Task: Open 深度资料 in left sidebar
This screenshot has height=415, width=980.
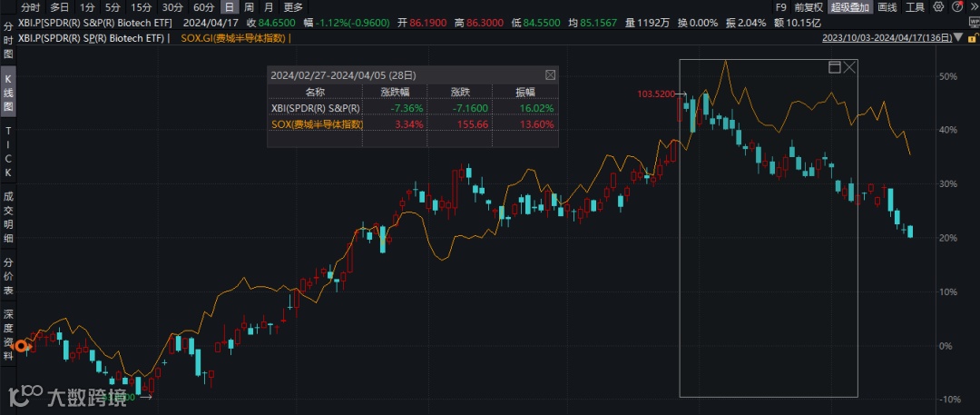Action: tap(8, 335)
